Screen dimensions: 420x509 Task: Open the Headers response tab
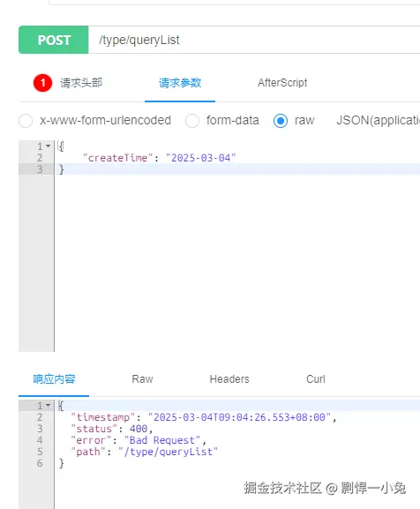[229, 378]
